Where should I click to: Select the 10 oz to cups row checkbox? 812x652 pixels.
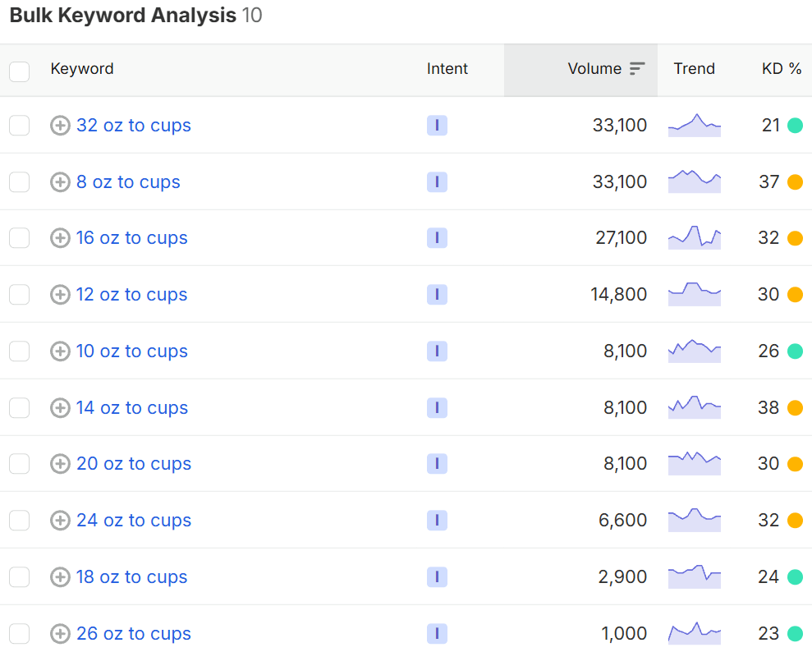(19, 351)
